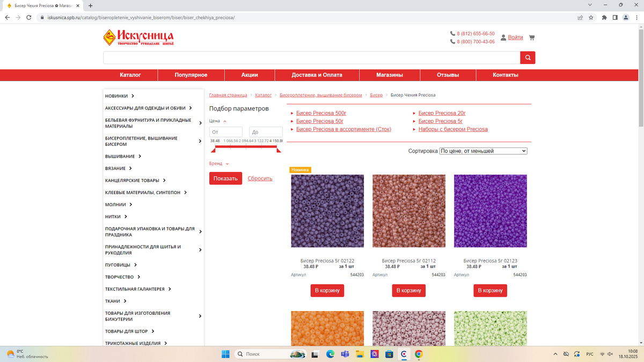Reload the page with refresh icon
The image size is (644, 362).
pos(30,17)
